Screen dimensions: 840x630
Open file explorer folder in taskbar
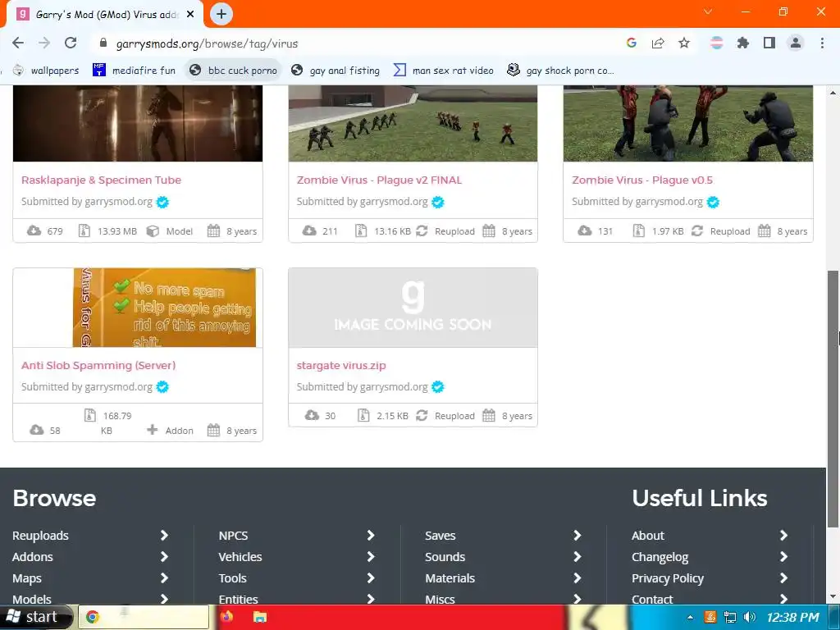pos(260,617)
